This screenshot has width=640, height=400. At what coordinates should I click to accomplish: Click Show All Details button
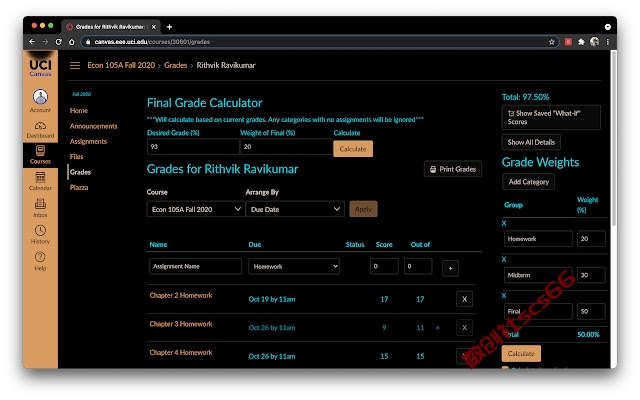[531, 142]
